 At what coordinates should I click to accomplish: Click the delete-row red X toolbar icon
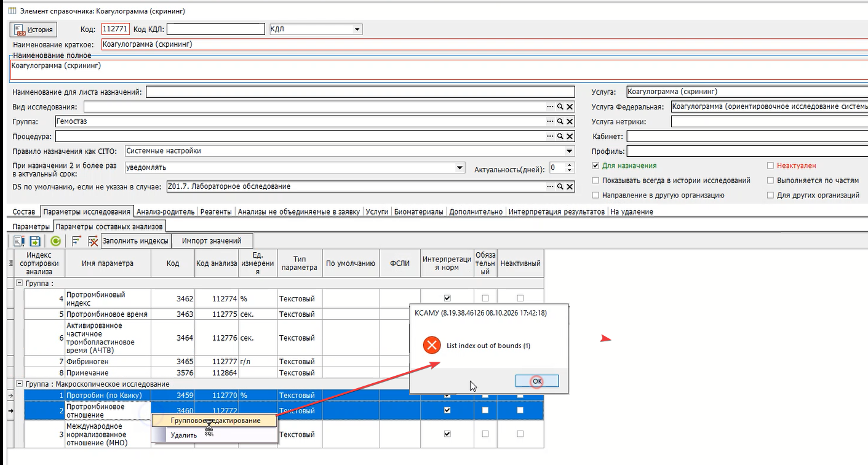(93, 241)
